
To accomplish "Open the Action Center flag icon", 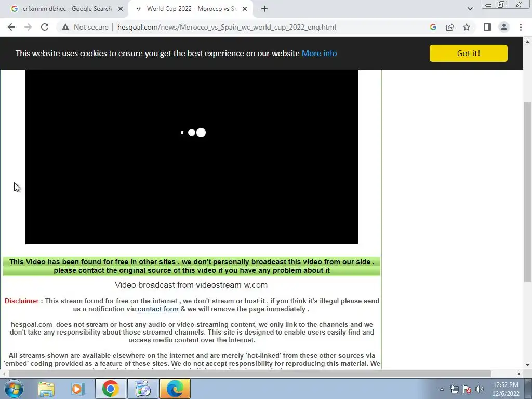I will (467, 389).
